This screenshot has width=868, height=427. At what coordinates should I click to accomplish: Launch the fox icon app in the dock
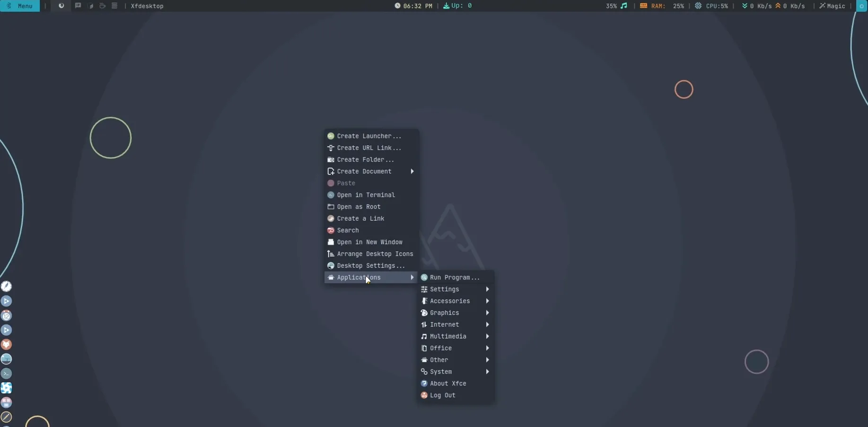[x=6, y=345]
